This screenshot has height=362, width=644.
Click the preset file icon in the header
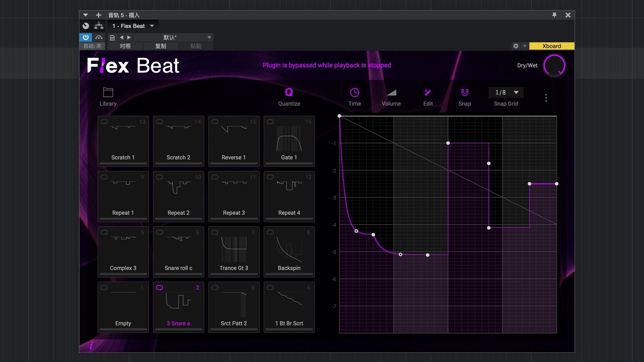coord(112,37)
